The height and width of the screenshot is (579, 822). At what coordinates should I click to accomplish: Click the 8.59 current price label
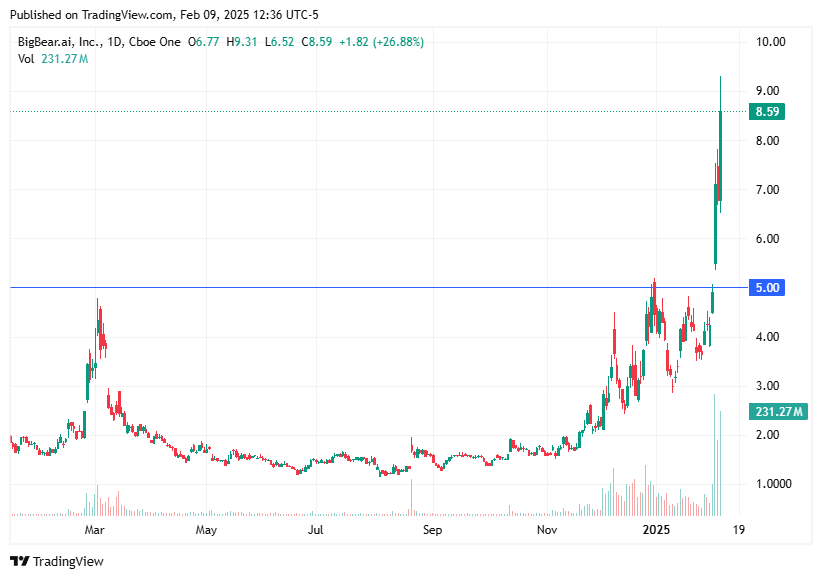pyautogui.click(x=766, y=112)
